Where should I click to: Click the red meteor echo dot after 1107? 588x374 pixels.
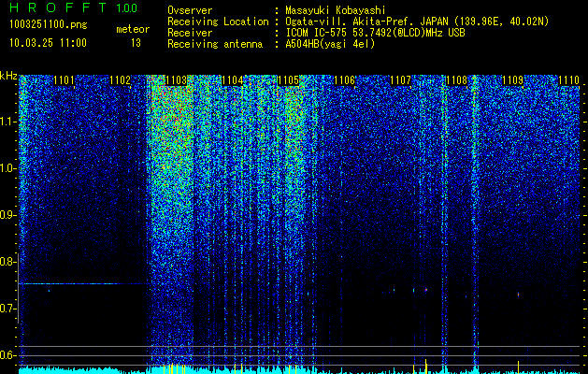pos(426,290)
